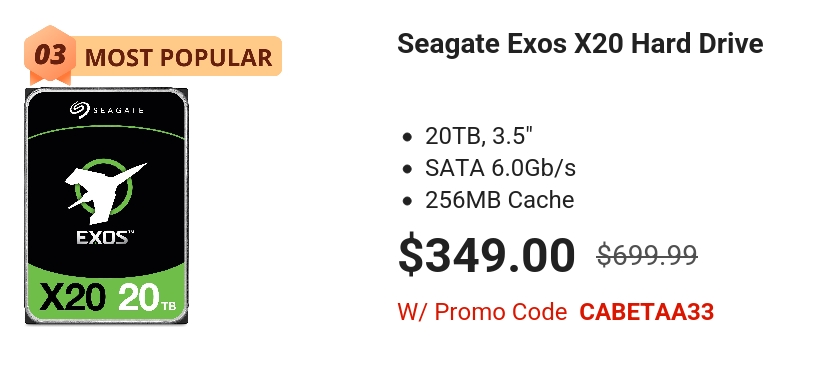Viewport: 816px width, 370px height.
Task: Click the 20TB, 3.5" specification line
Action: (479, 136)
